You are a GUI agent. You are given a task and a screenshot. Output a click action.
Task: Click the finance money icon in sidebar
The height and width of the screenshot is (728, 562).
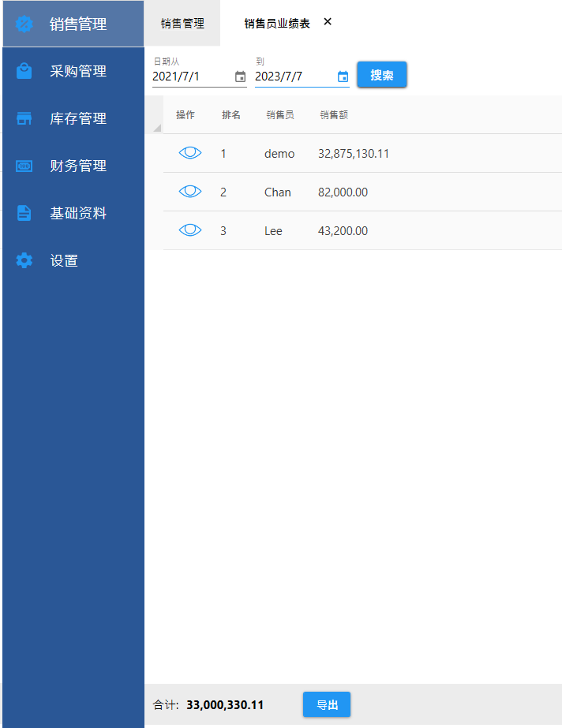point(24,166)
